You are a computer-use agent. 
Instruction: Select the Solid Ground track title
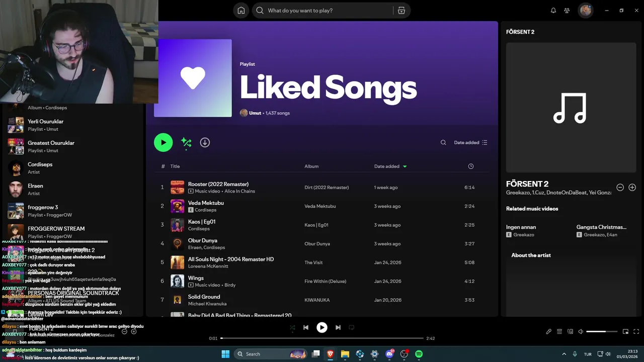(x=204, y=297)
